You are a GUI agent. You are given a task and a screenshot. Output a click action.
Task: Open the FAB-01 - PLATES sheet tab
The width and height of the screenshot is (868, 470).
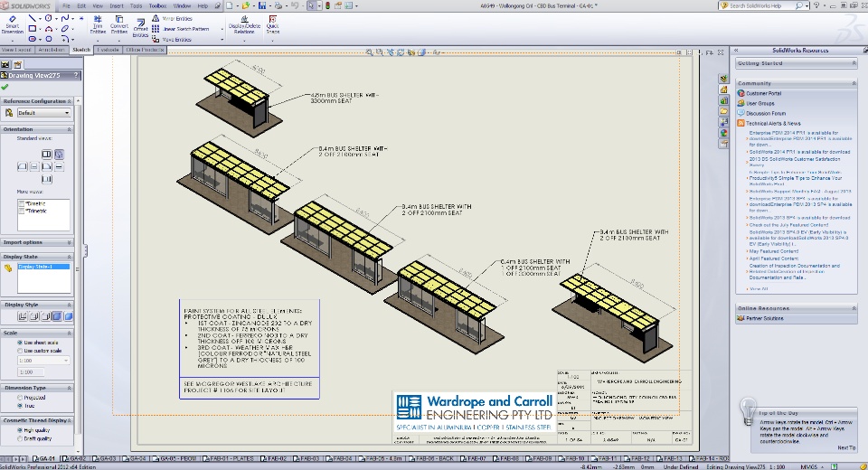[x=229, y=459]
